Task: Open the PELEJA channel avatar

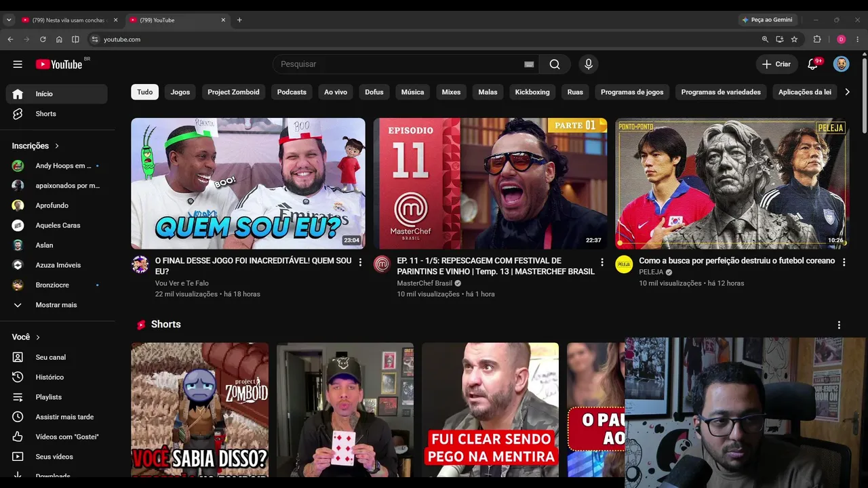Action: 624,264
